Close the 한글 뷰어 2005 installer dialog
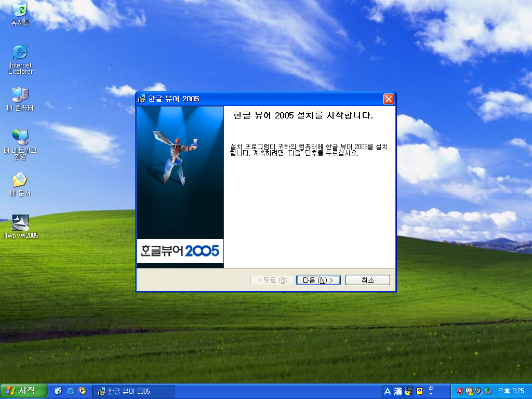 click(389, 99)
